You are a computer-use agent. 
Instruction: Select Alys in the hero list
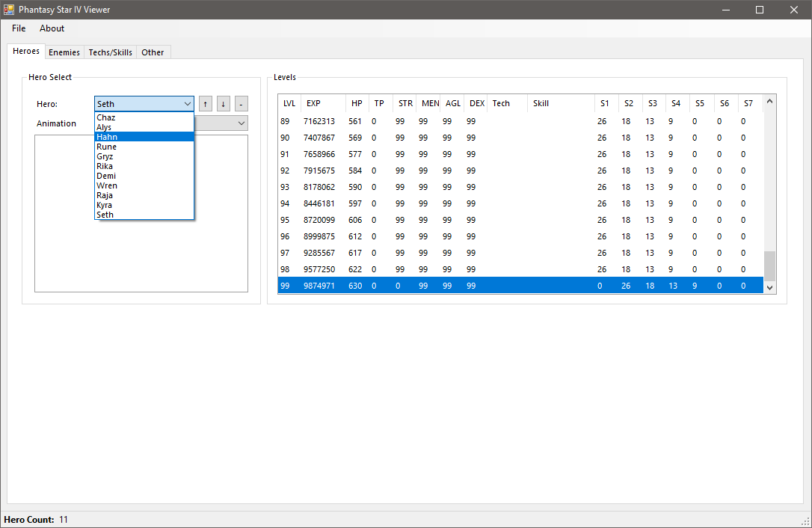tap(144, 127)
